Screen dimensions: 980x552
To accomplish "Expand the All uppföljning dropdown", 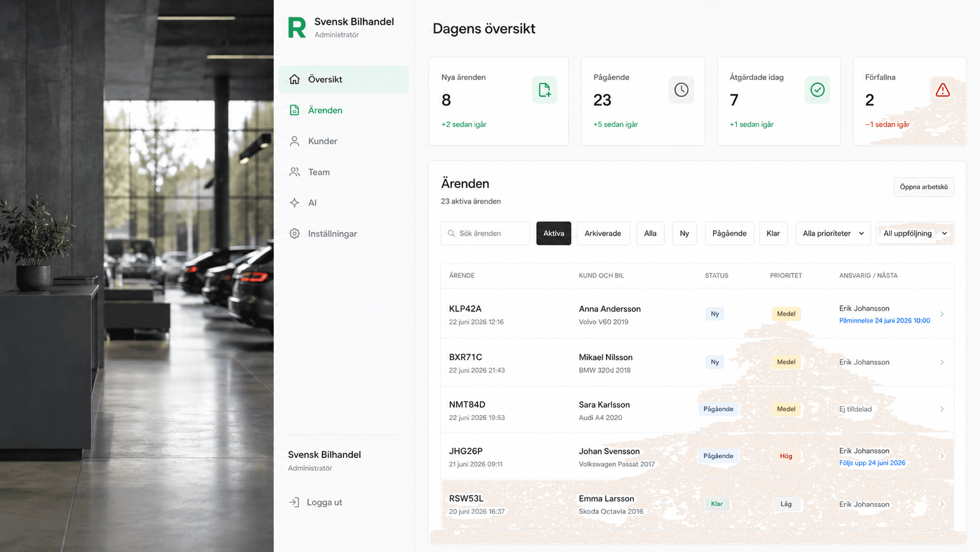I will point(915,233).
